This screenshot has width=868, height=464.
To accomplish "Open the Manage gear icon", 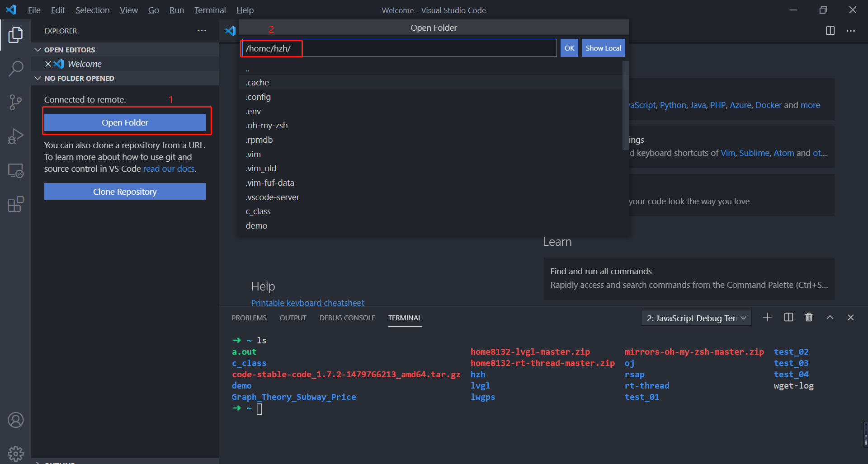I will click(15, 453).
